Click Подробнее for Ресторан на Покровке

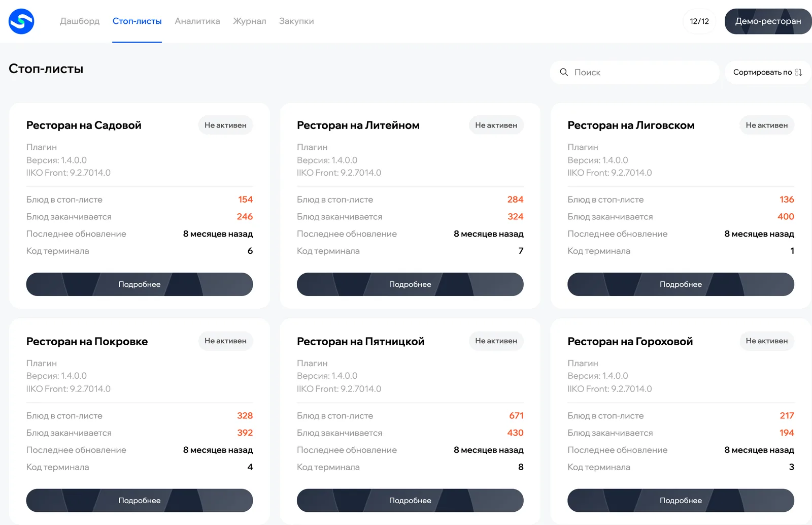(140, 501)
